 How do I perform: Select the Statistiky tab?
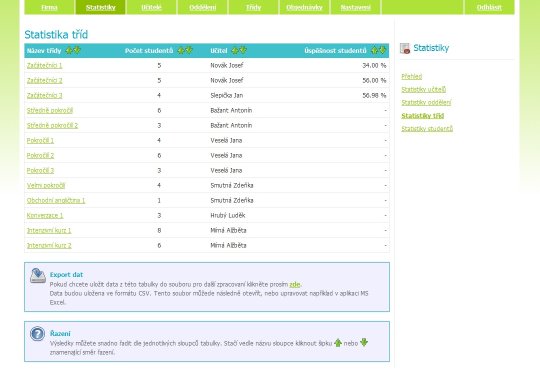101,7
